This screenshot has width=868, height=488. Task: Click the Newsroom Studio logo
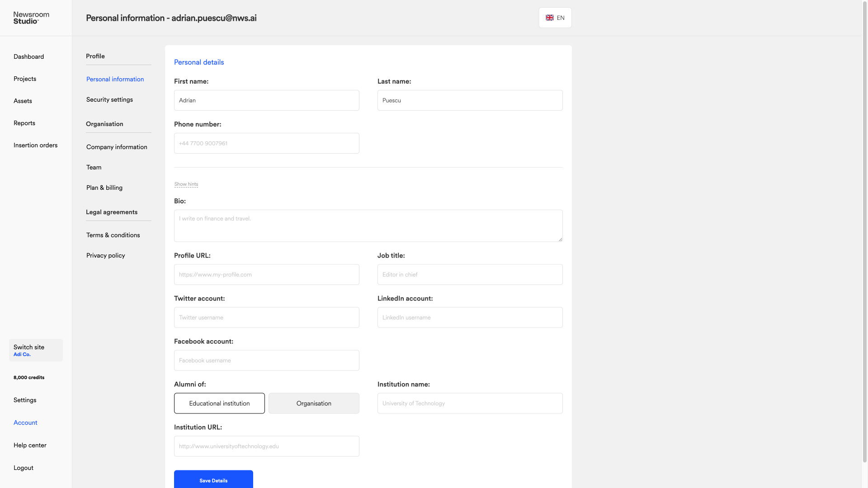click(31, 18)
